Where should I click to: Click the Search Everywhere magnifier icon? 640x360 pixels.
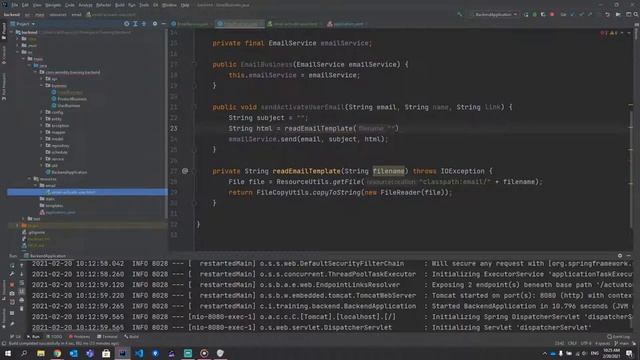click(636, 14)
